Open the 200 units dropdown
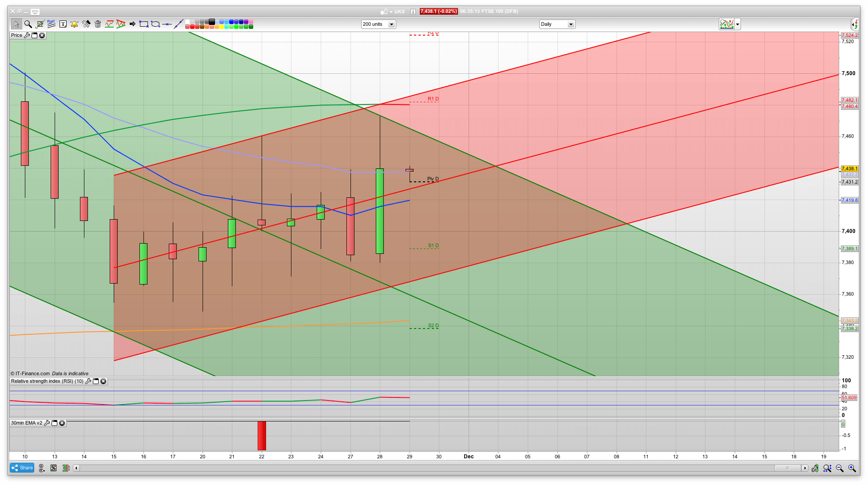 (x=378, y=24)
